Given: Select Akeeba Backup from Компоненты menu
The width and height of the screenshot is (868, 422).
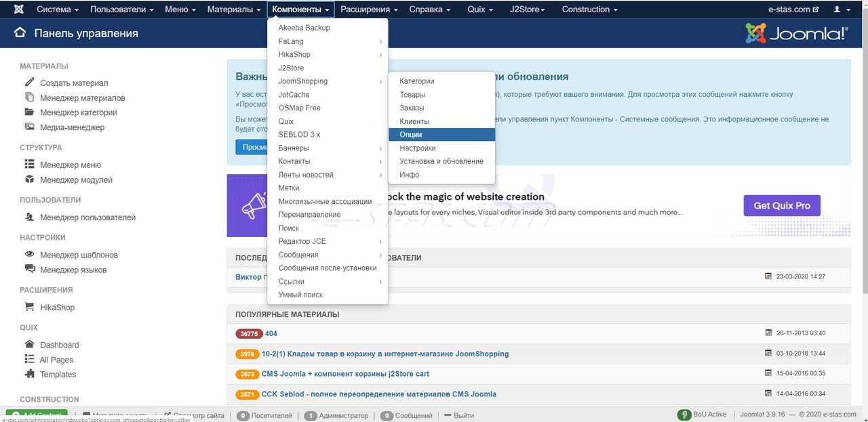Looking at the screenshot, I should pos(328,28).
